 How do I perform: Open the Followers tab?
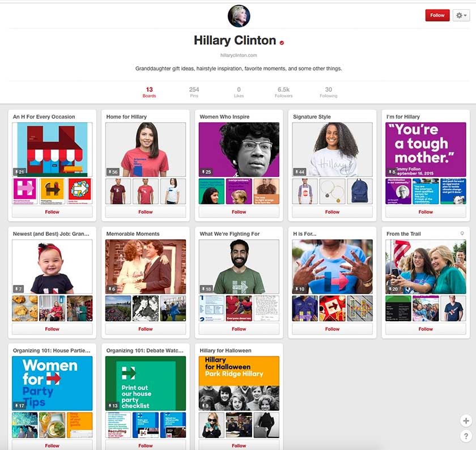pyautogui.click(x=283, y=92)
